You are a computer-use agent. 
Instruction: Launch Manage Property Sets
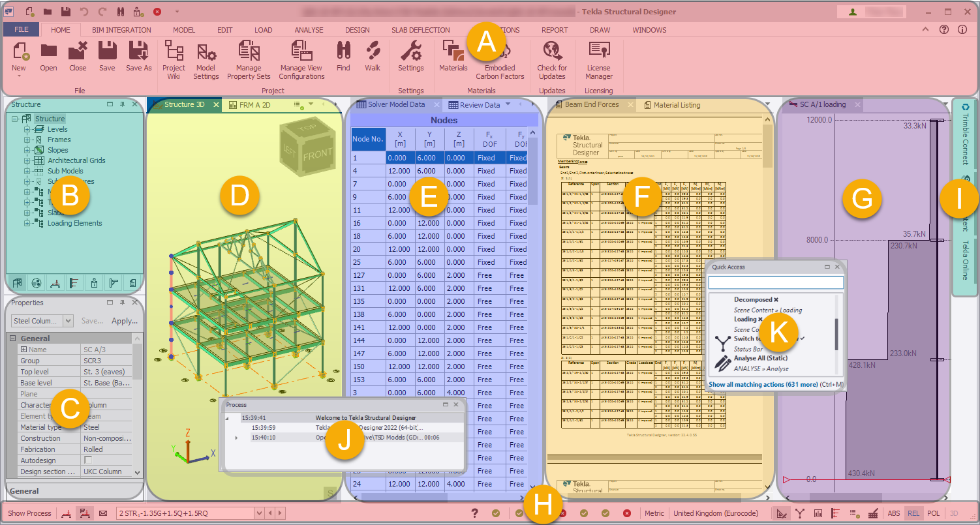tap(249, 51)
